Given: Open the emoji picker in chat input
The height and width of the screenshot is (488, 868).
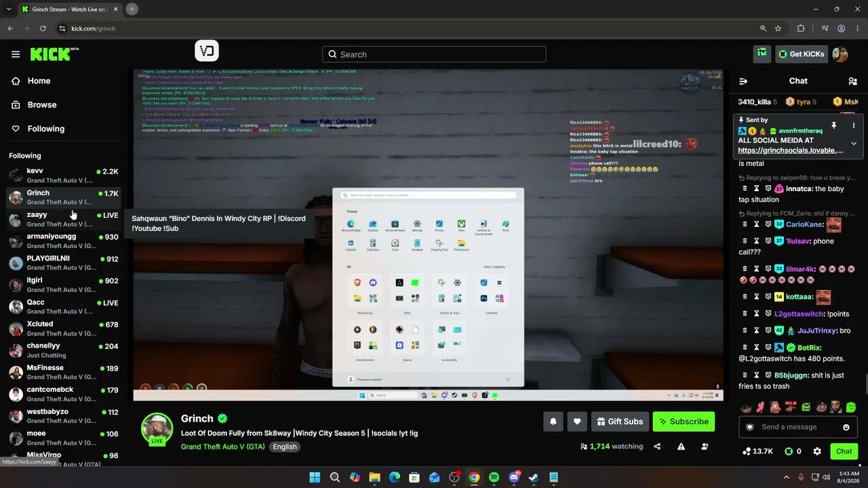Looking at the screenshot, I should pos(846,427).
